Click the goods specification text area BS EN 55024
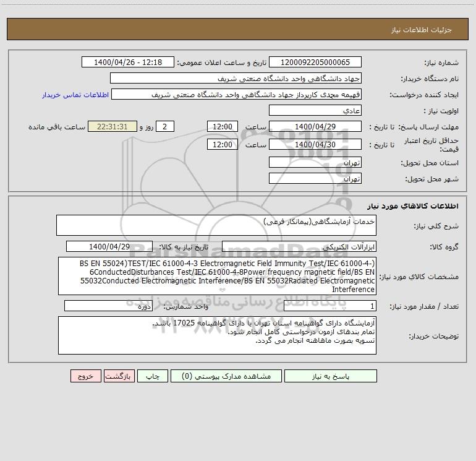 pos(217,276)
